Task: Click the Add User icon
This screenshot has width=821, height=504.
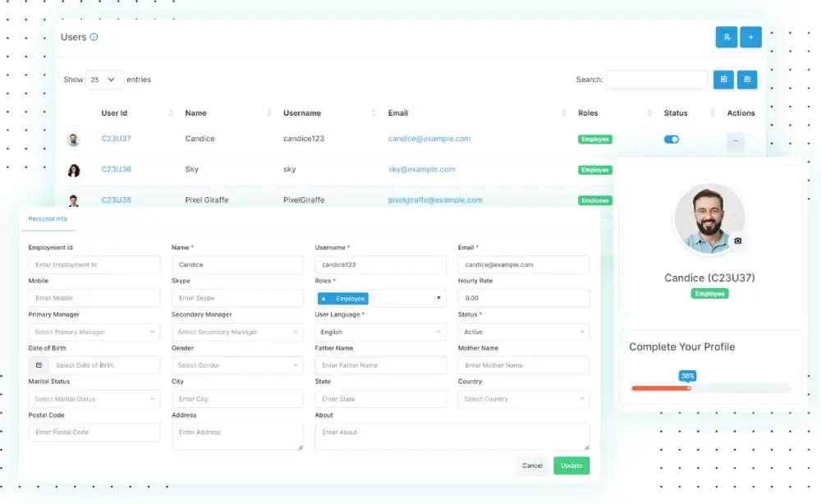Action: (x=727, y=37)
